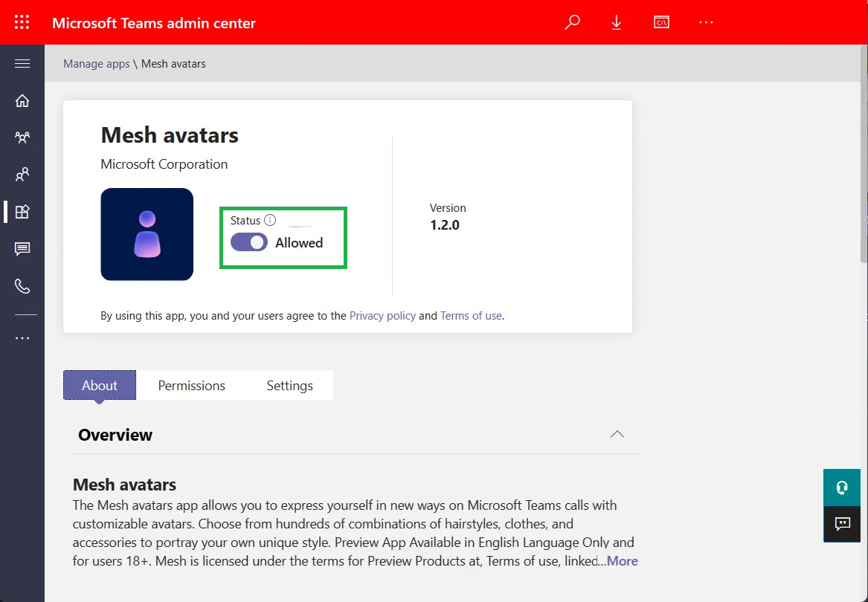Click the download What's new icon
This screenshot has height=602, width=868.
(617, 22)
